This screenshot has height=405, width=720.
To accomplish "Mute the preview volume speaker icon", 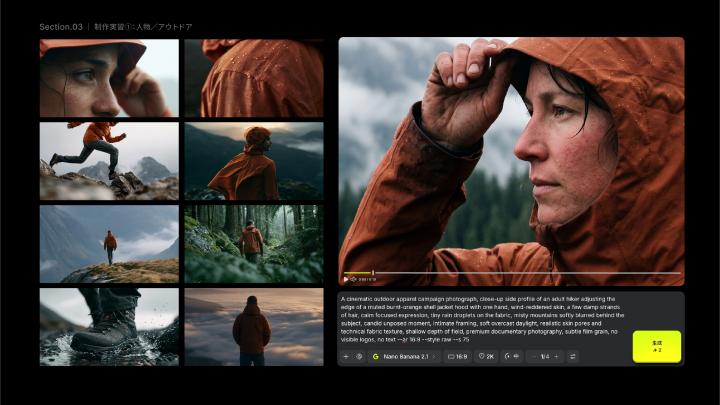I will point(353,279).
